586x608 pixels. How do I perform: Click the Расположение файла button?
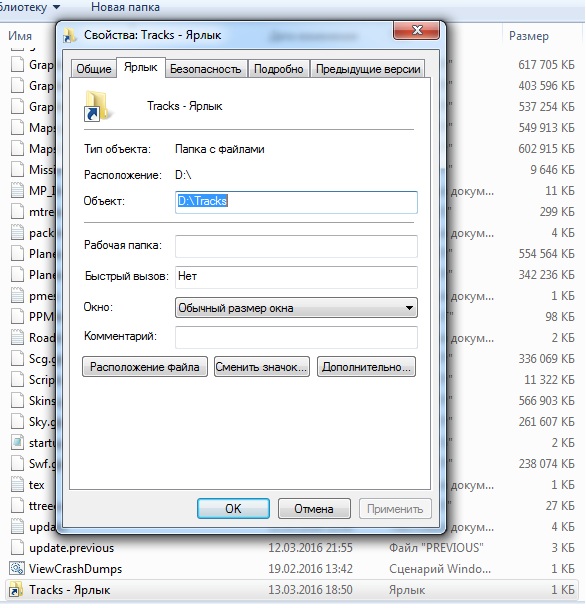pos(145,367)
